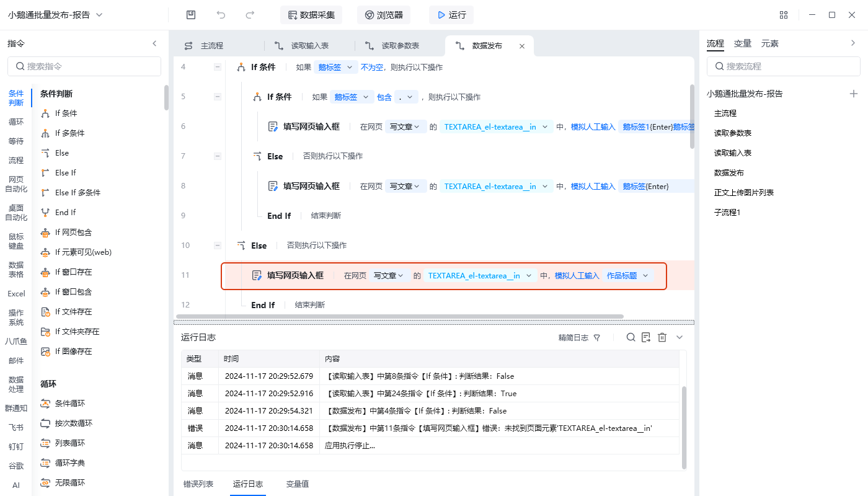Viewport: 868px width, 496px height.
Task: Click the Else command icon in list
Action: [x=45, y=153]
